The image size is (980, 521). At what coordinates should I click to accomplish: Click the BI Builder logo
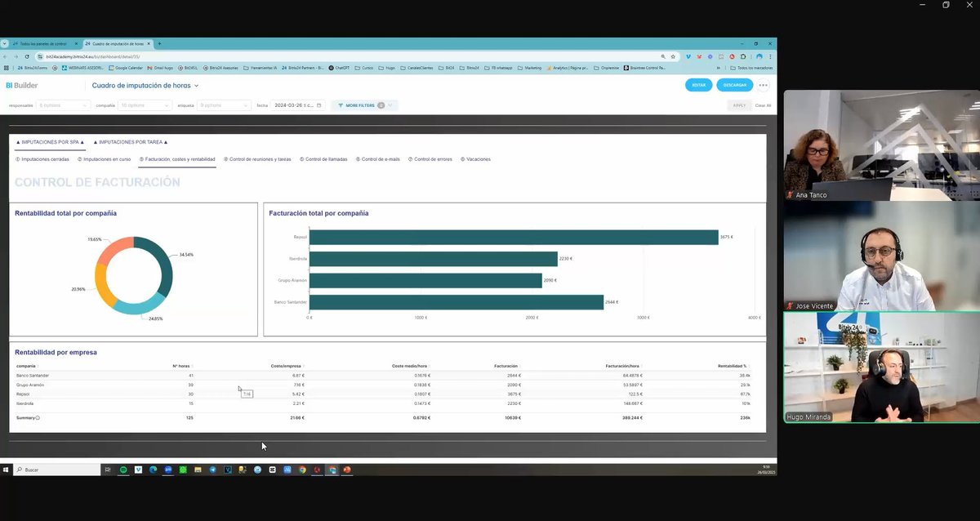pyautogui.click(x=21, y=85)
